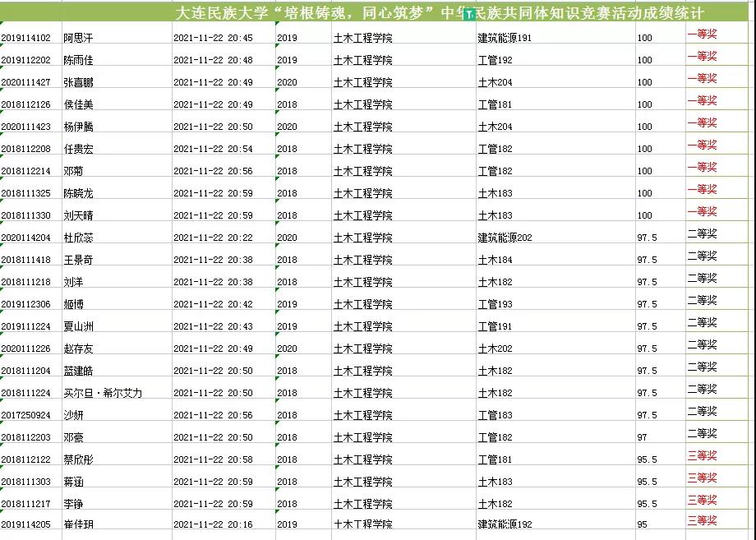
Task: Click student ID 2018112214
Action: coord(25,171)
